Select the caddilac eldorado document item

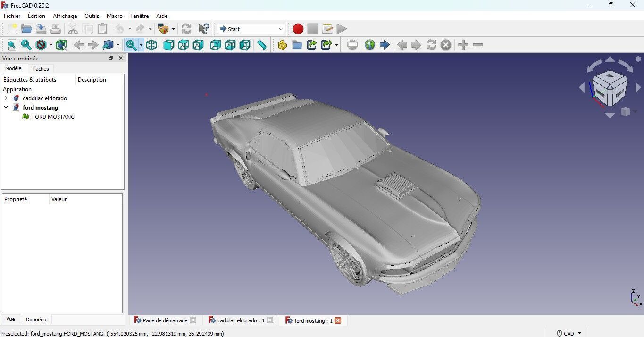[x=45, y=98]
